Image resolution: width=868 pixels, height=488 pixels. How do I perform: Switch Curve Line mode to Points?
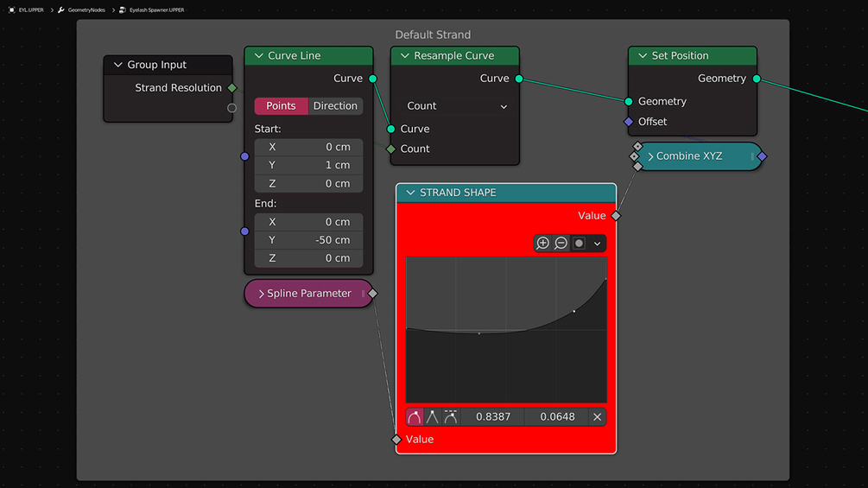(x=282, y=105)
